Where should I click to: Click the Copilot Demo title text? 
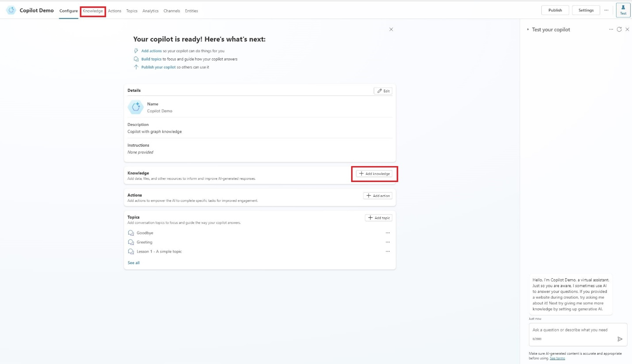click(x=37, y=11)
